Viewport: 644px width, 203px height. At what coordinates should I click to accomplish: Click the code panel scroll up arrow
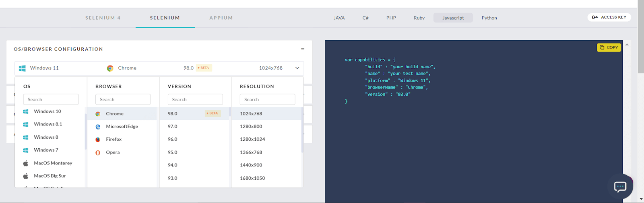[627, 44]
